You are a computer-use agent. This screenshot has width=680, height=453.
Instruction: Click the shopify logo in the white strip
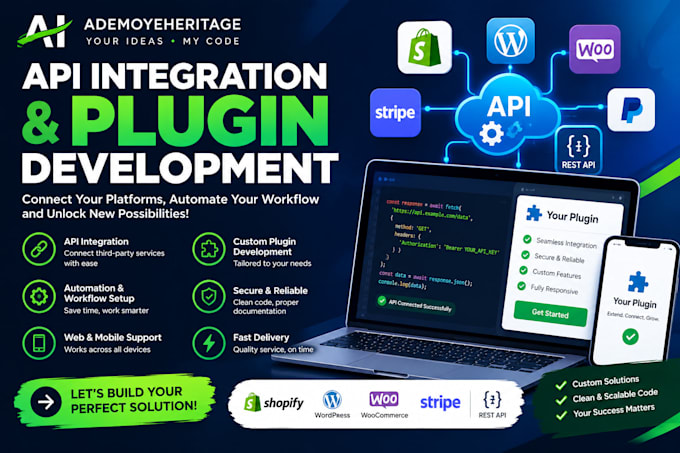click(274, 403)
